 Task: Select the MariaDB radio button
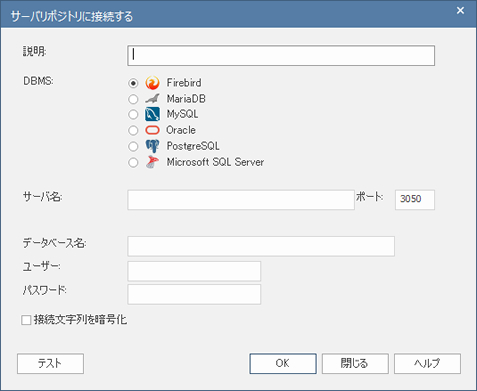(x=133, y=99)
